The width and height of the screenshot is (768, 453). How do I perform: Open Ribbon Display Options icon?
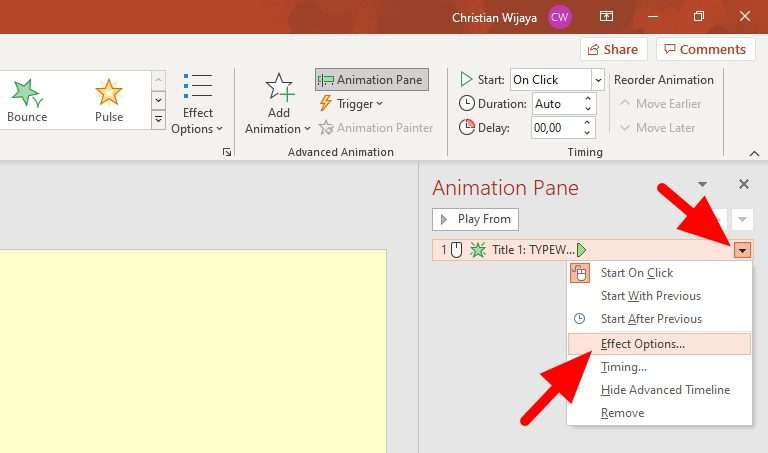point(606,17)
